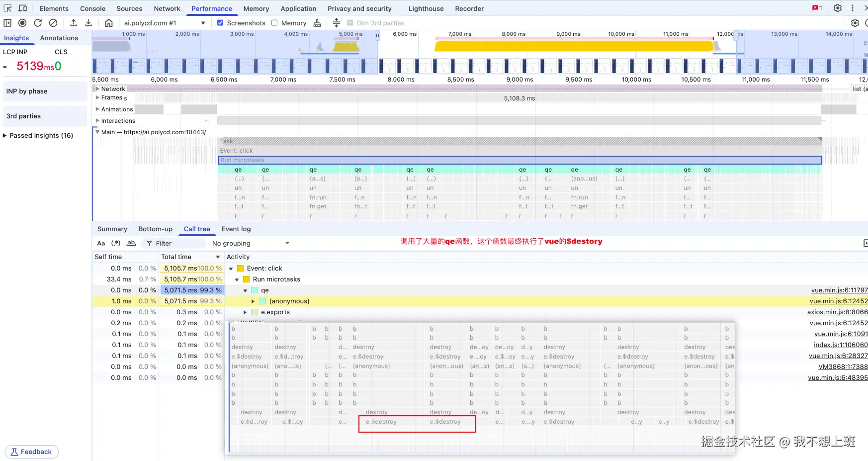The width and height of the screenshot is (868, 461).
Task: Click the download profile icon
Action: click(x=88, y=23)
